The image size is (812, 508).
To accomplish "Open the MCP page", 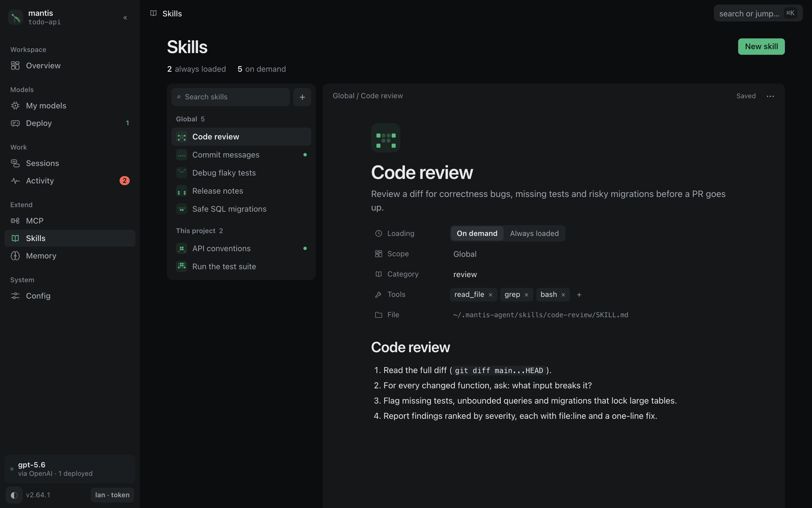I will [x=70, y=220].
